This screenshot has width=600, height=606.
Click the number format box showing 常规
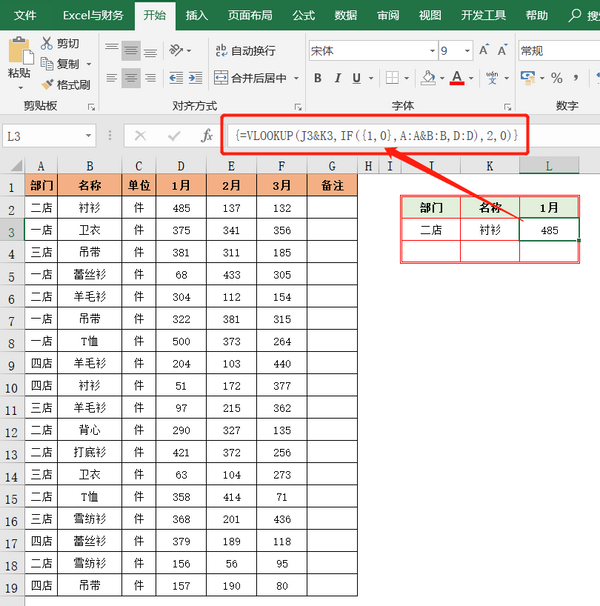[x=559, y=51]
